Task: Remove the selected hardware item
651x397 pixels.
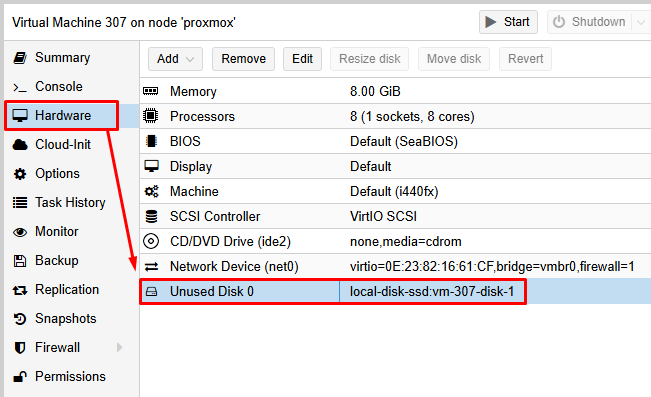Action: (x=243, y=59)
